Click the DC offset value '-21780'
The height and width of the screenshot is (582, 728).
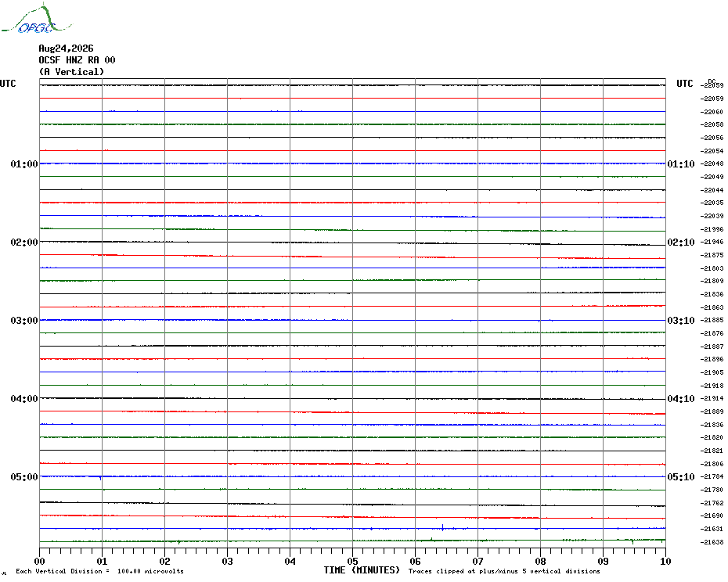point(712,490)
